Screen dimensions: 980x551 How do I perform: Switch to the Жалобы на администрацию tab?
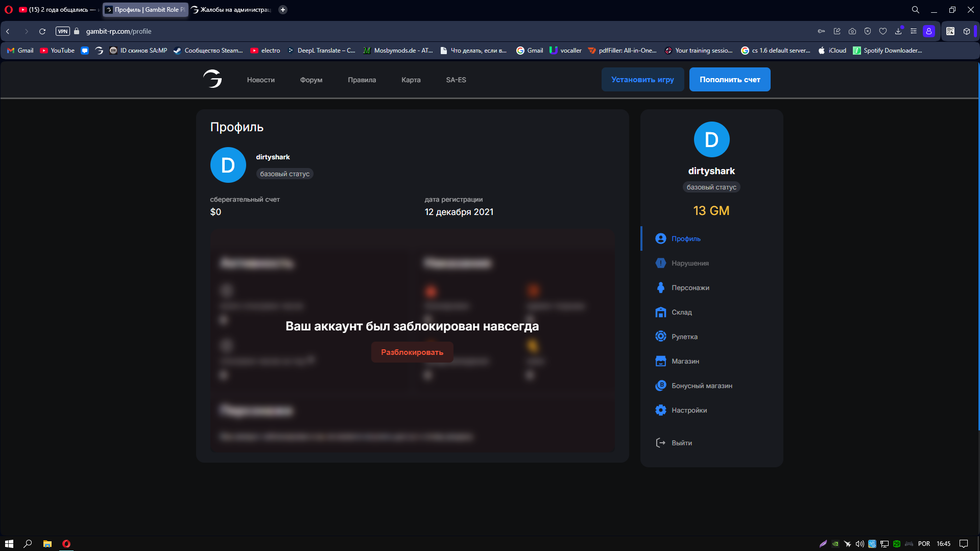232,10
